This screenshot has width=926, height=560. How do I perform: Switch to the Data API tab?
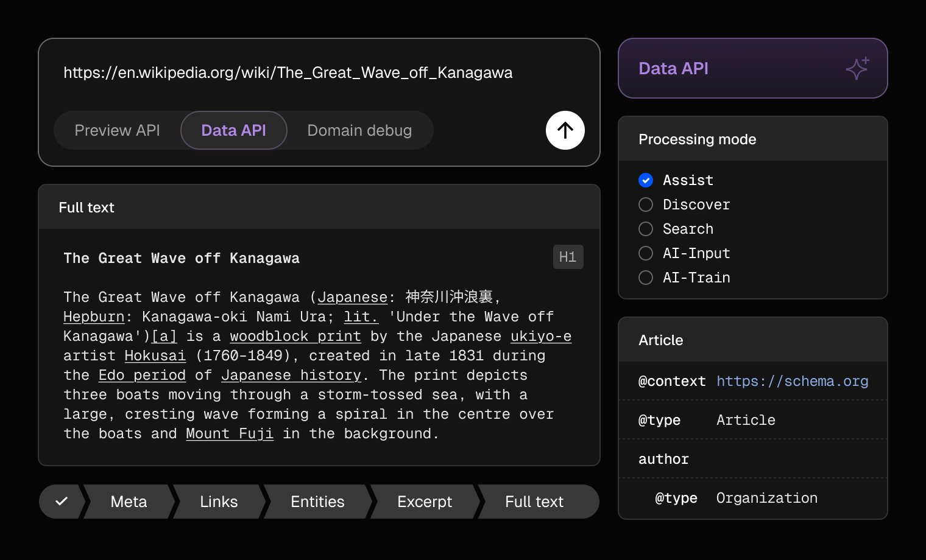coord(234,130)
